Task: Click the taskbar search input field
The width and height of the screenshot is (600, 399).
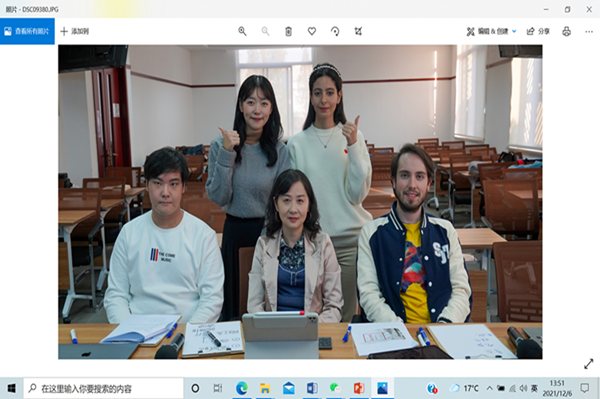Action: [104, 389]
